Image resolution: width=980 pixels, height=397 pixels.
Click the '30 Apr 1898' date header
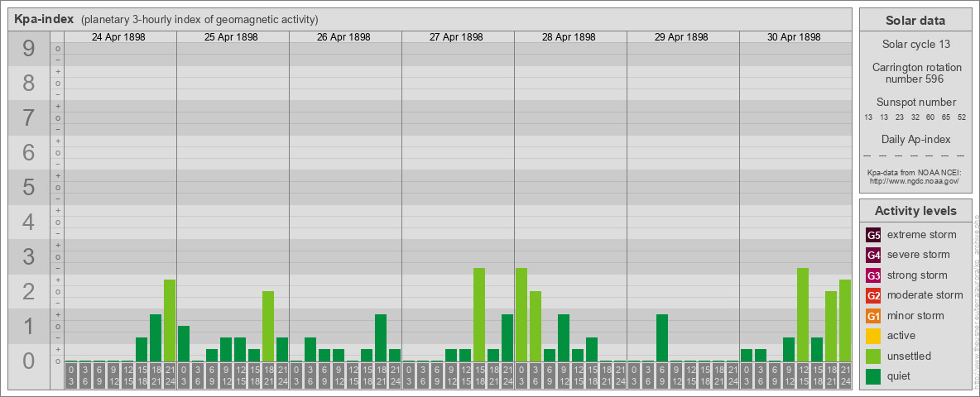coord(794,37)
